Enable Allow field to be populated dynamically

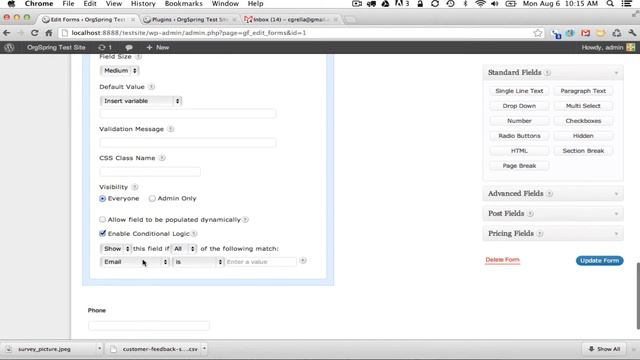102,220
